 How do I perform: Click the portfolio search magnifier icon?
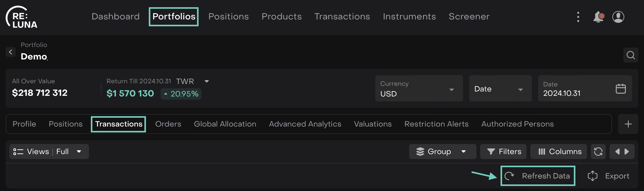631,55
